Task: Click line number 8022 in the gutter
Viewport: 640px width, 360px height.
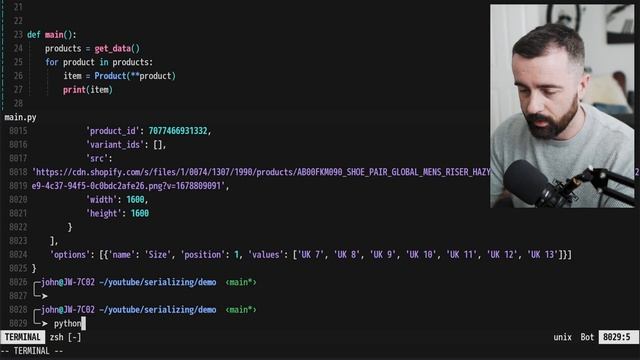Action: coord(18,227)
